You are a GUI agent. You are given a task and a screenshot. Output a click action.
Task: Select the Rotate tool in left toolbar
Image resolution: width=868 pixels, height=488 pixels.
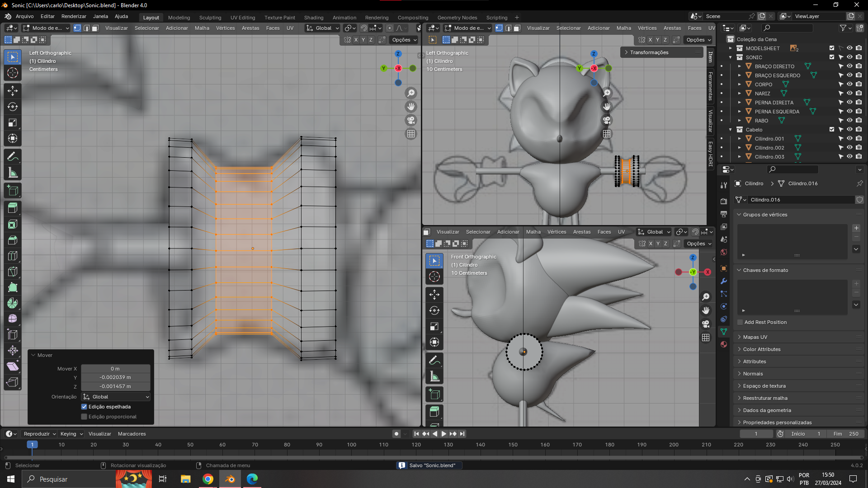click(13, 107)
